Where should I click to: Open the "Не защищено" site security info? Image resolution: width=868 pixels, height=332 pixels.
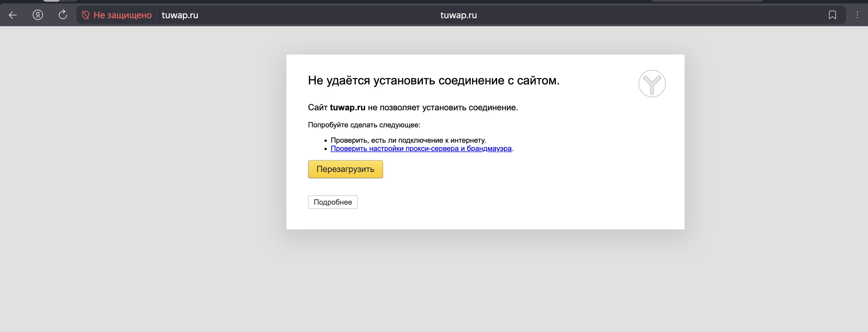(x=122, y=15)
